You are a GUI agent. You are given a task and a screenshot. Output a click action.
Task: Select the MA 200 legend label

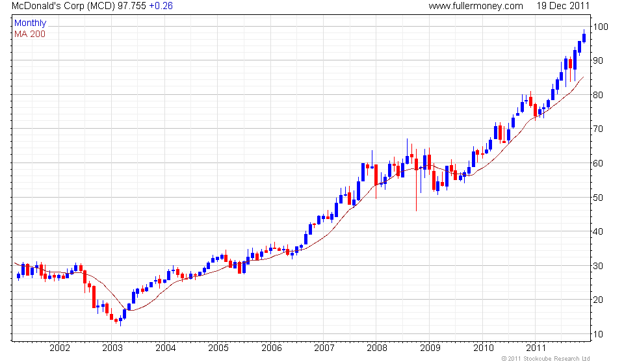pos(30,34)
